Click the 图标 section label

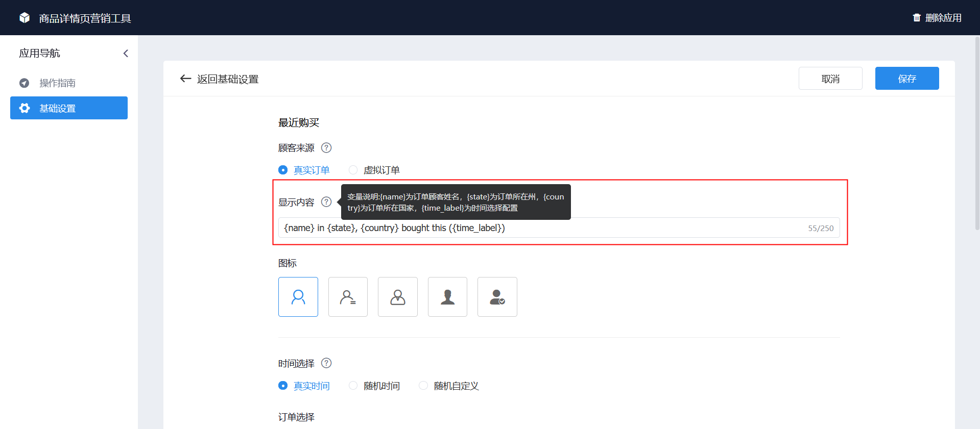[288, 263]
